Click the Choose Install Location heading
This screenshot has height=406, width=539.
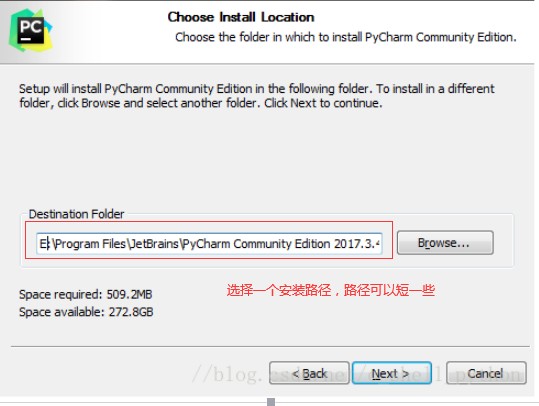click(x=241, y=17)
